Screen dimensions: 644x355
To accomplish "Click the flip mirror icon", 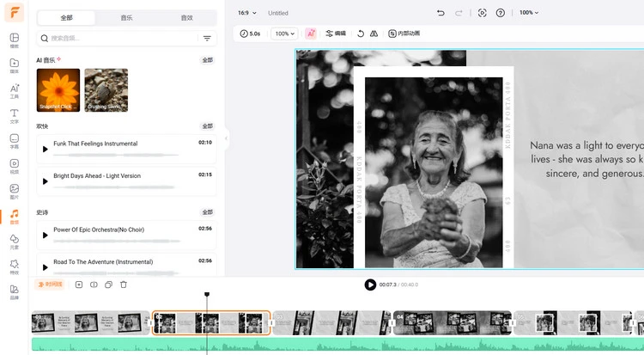I will tap(374, 34).
